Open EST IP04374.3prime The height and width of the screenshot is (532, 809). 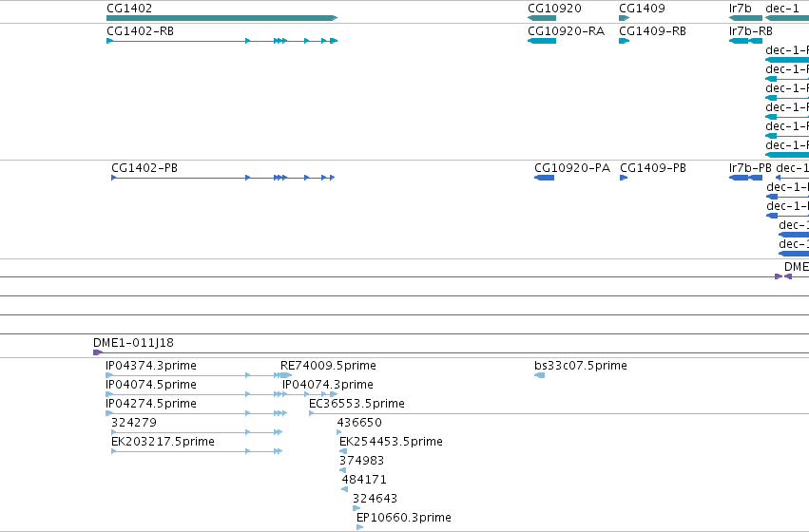tap(150, 366)
